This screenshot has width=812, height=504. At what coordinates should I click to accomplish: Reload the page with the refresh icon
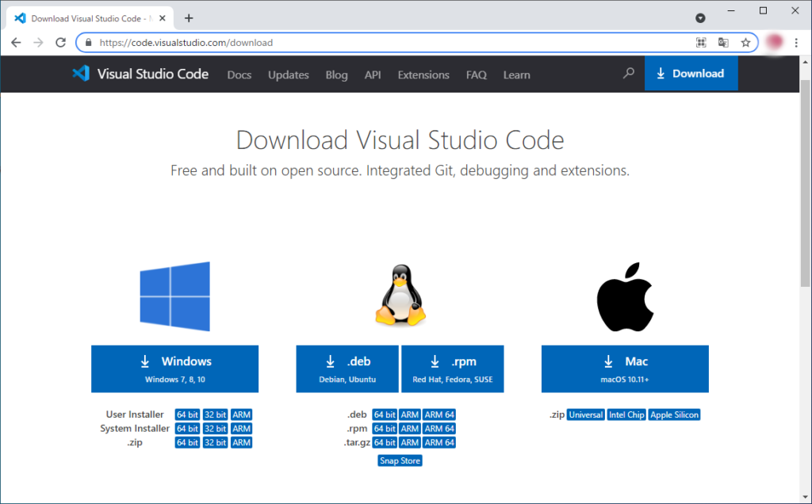60,43
